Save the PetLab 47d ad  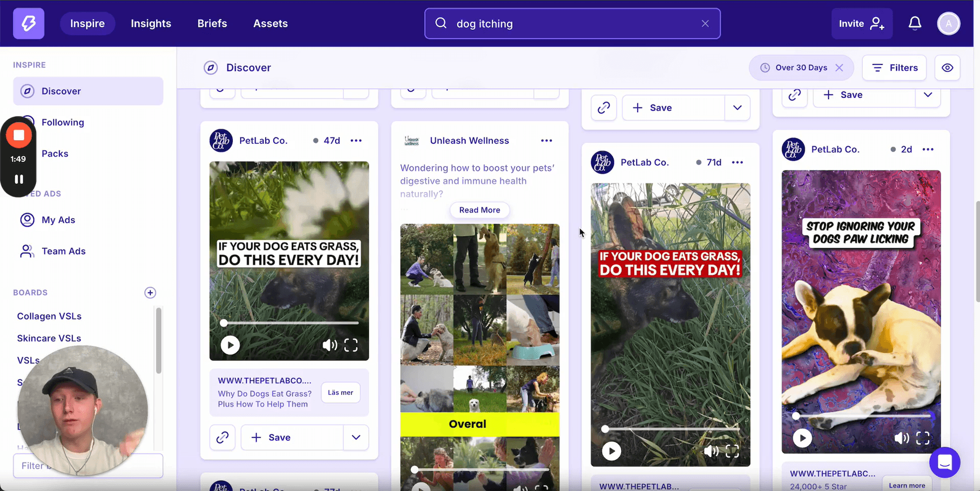pyautogui.click(x=292, y=437)
